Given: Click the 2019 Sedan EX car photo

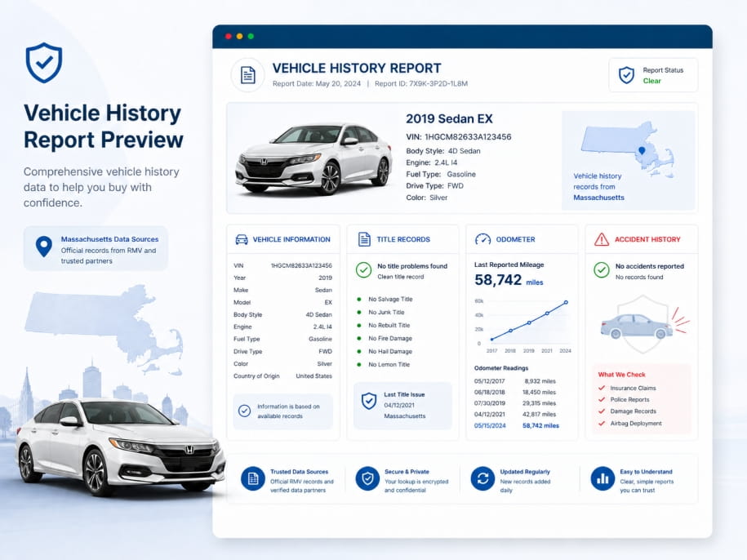Looking at the screenshot, I should (x=313, y=158).
